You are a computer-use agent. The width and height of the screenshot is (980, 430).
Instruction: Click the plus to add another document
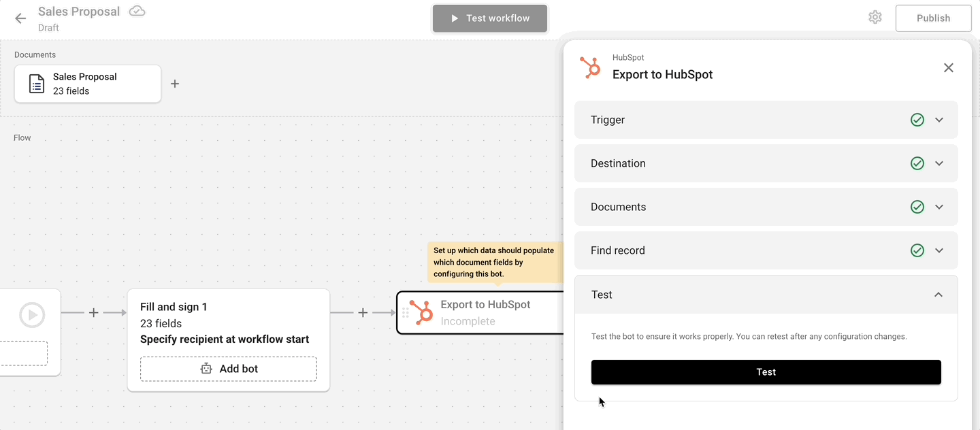175,83
